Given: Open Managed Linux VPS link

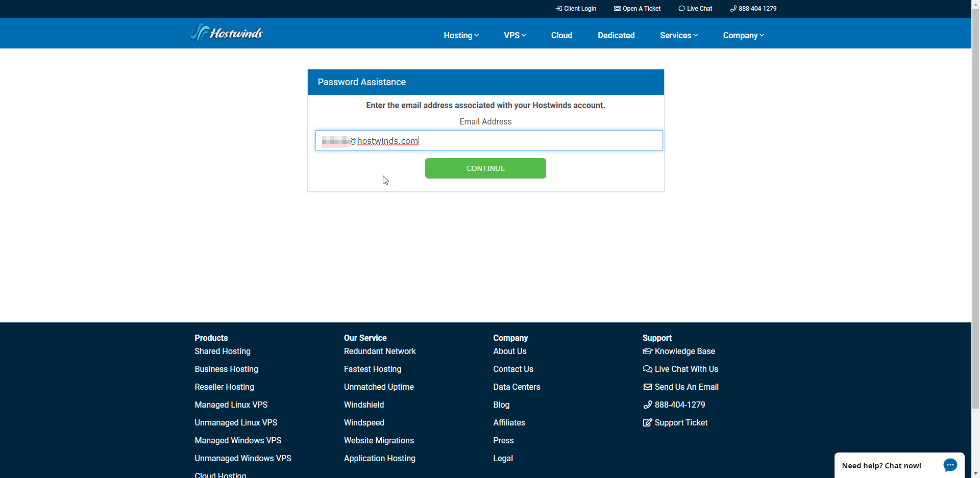Looking at the screenshot, I should point(231,405).
